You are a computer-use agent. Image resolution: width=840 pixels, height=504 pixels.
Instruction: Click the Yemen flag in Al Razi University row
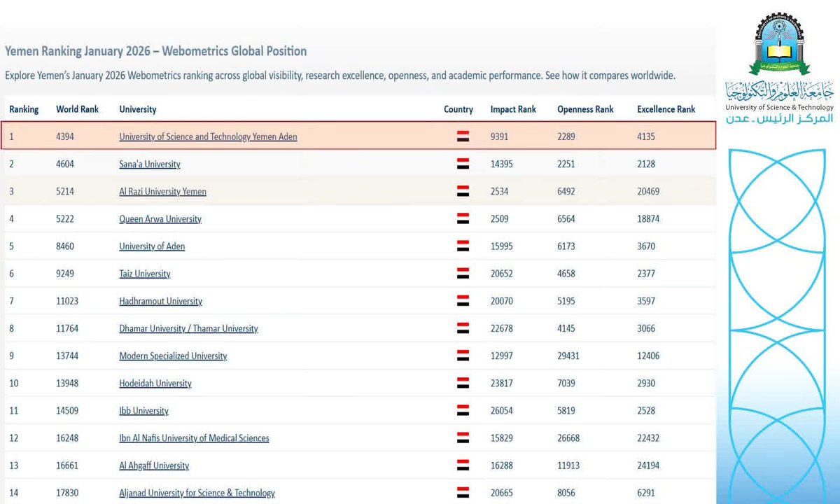tap(463, 192)
